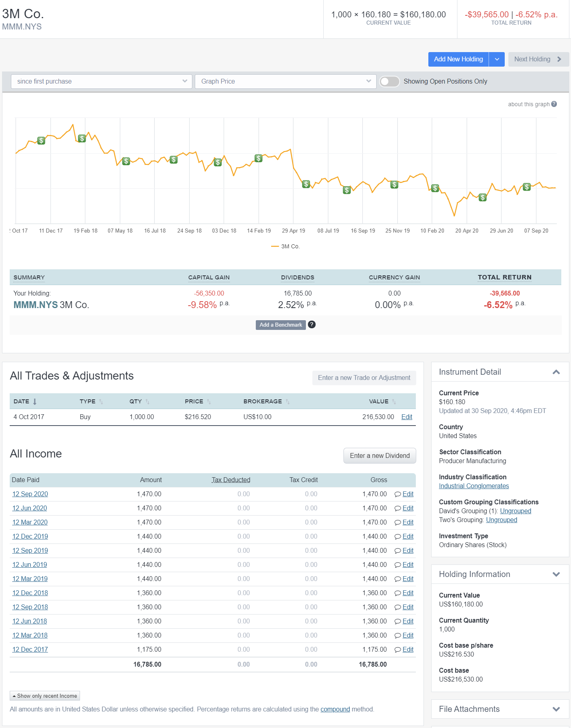Image resolution: width=571 pixels, height=728 pixels.
Task: Click the Tax Deducted column header
Action: [231, 480]
